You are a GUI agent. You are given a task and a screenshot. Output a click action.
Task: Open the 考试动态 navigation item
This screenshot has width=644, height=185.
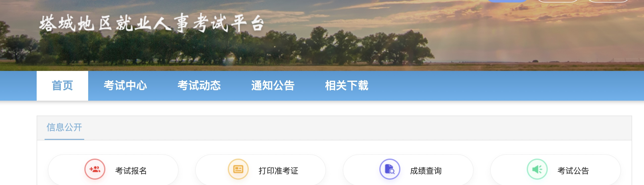pyautogui.click(x=199, y=86)
